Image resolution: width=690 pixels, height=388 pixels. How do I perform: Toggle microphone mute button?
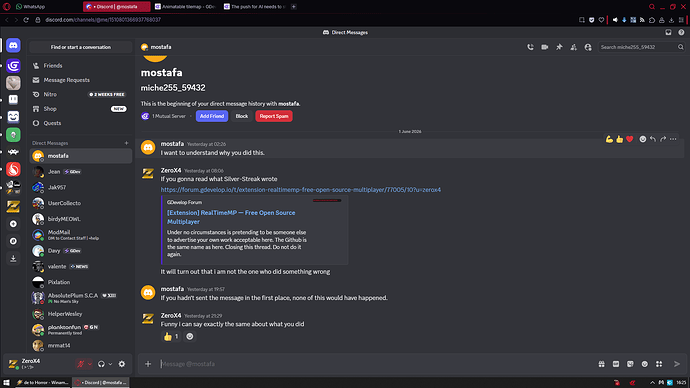coord(81,364)
